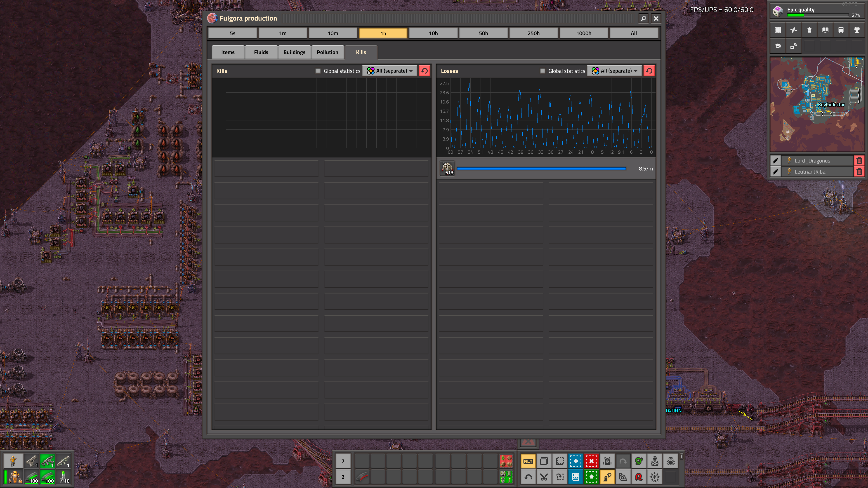Select the green upgrade planner
This screenshot has height=488, width=868.
[591, 477]
